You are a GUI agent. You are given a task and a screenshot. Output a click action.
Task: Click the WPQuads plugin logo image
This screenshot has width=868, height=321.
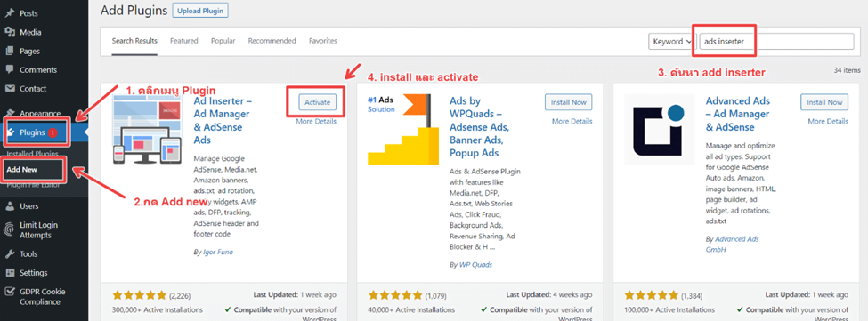[x=403, y=129]
